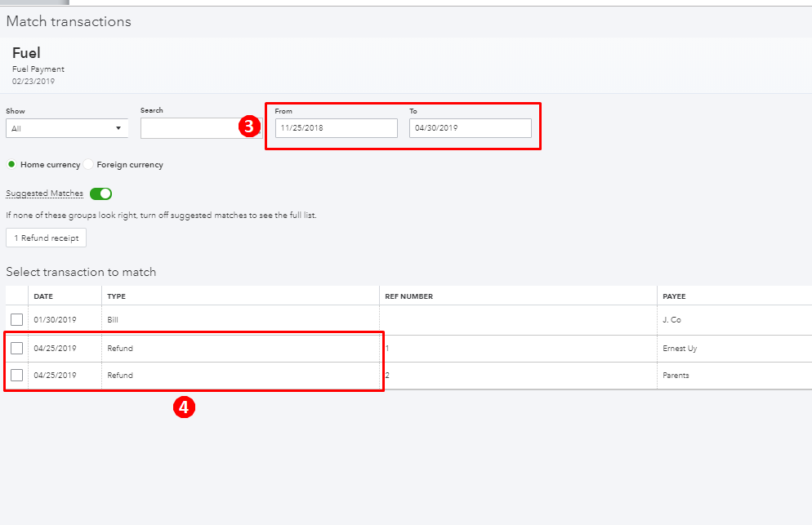Click the Search input field
Screen dimensions: 812x525
[x=201, y=128]
